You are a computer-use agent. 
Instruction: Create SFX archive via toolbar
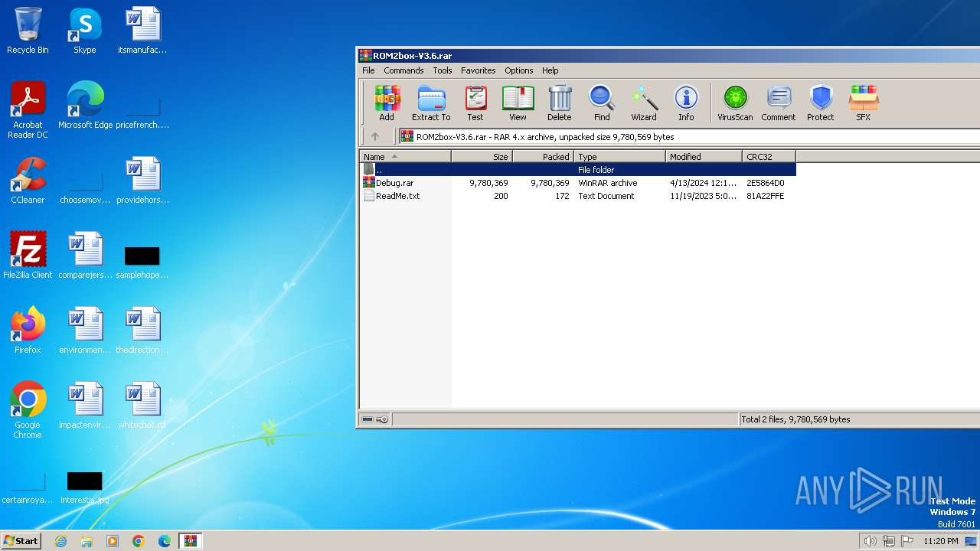pyautogui.click(x=863, y=103)
